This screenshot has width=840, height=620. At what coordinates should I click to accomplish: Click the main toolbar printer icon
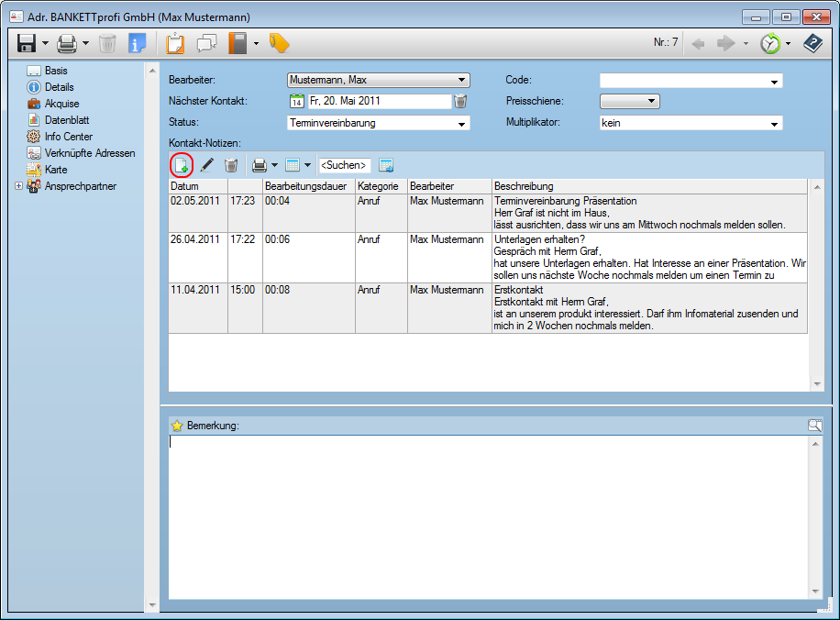(67, 43)
